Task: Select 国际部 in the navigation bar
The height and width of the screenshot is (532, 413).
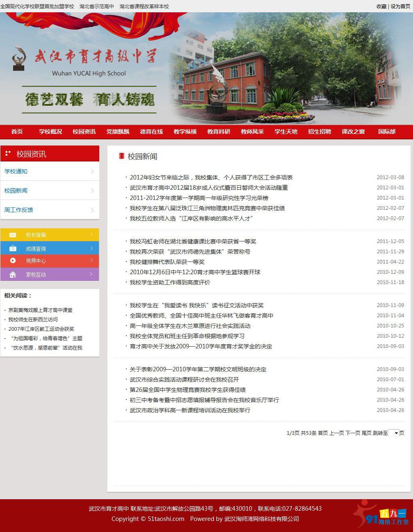Action: pyautogui.click(x=386, y=132)
